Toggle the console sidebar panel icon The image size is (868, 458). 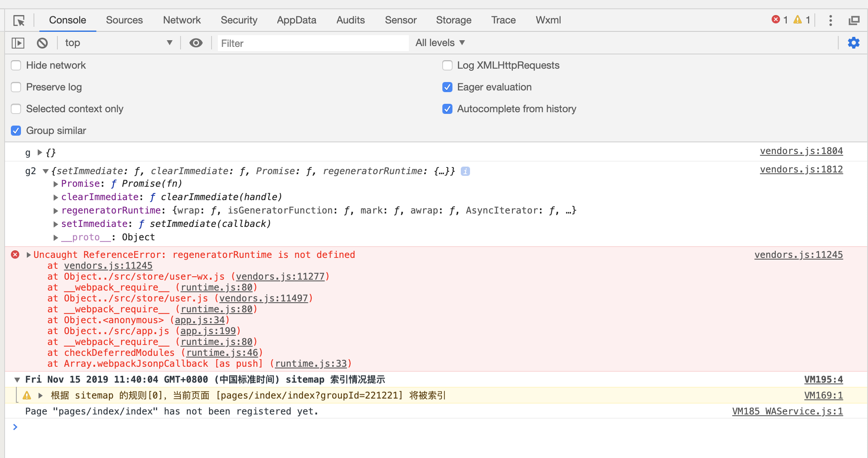pos(18,43)
